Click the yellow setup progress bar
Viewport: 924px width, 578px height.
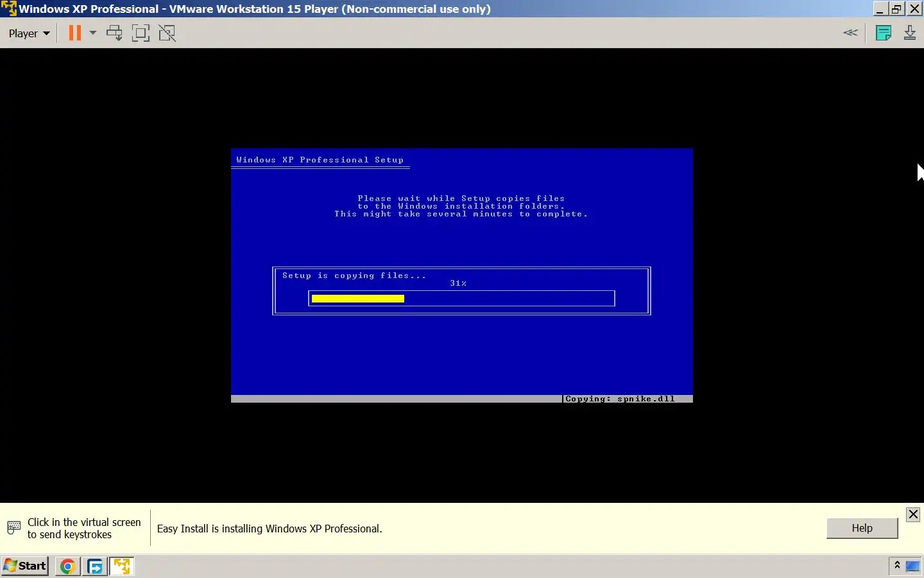pos(358,299)
